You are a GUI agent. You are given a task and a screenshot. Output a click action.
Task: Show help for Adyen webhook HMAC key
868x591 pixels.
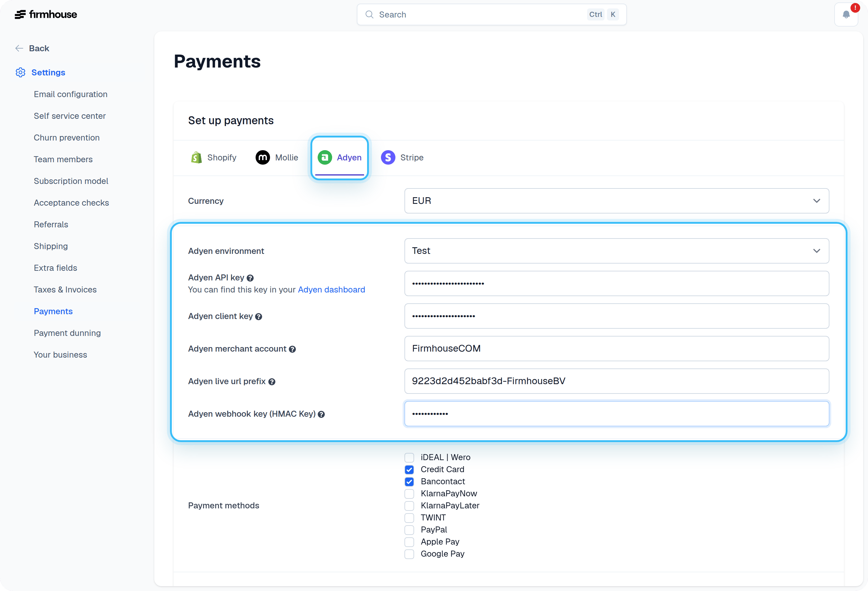pos(321,414)
